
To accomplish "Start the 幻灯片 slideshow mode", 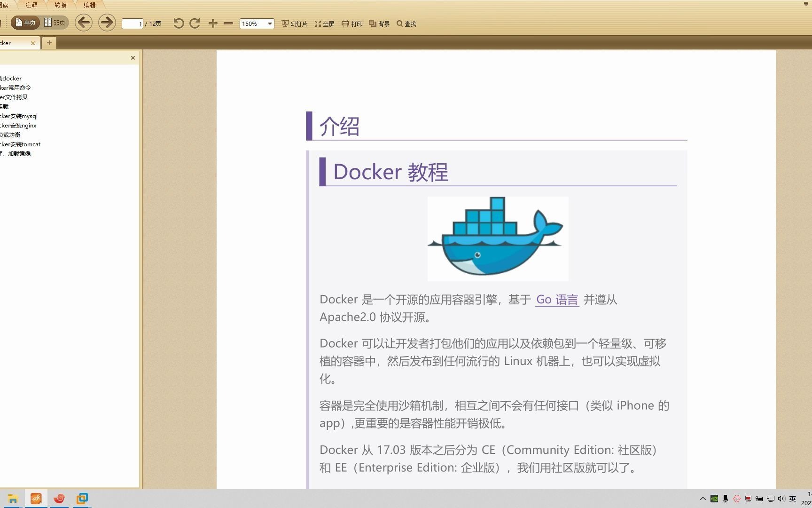I will [294, 23].
